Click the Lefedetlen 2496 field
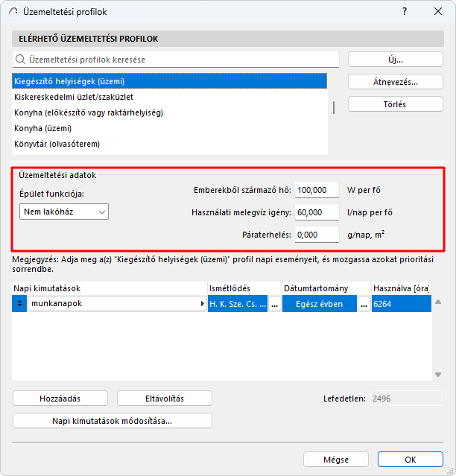The image size is (456, 476). [x=407, y=399]
